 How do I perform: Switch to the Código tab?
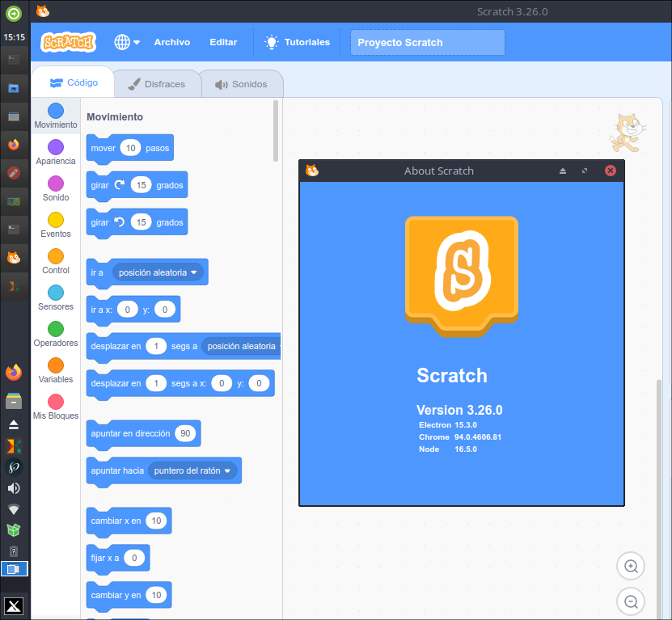pyautogui.click(x=74, y=82)
